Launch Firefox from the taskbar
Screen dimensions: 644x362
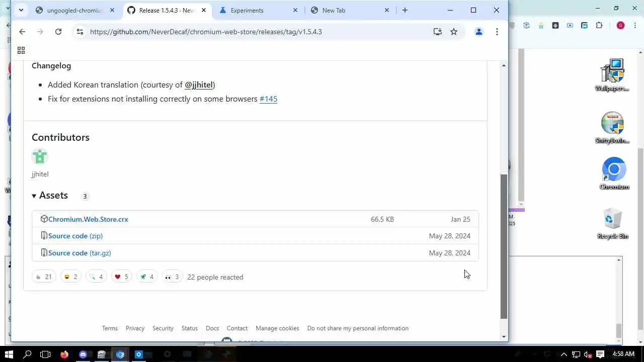[x=64, y=354]
